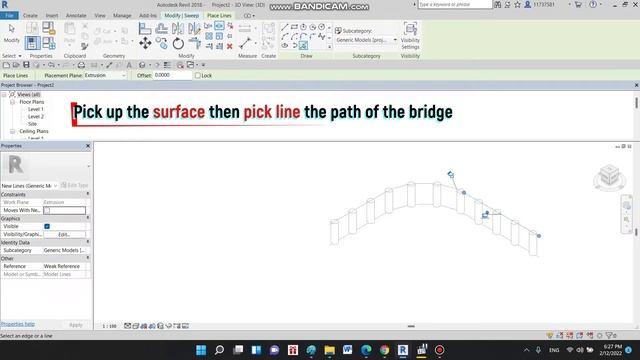Open Visibility Settings
This screenshot has height=360, width=640.
[x=410, y=36]
